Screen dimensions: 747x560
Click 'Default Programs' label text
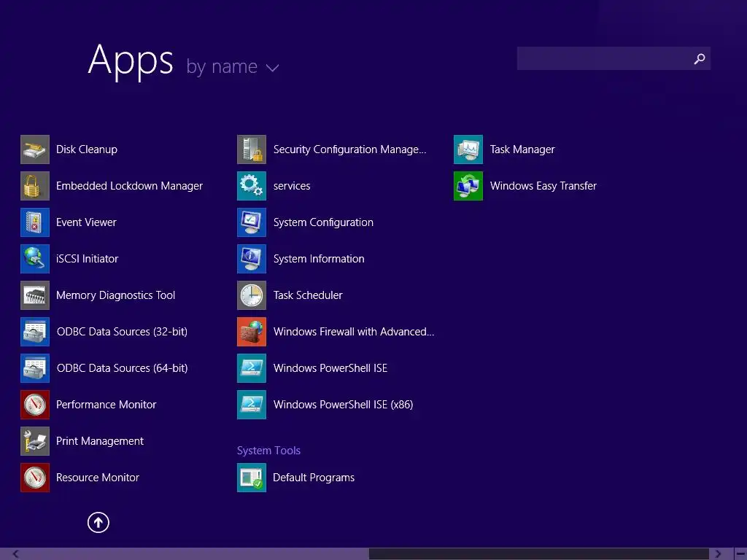[x=314, y=477]
